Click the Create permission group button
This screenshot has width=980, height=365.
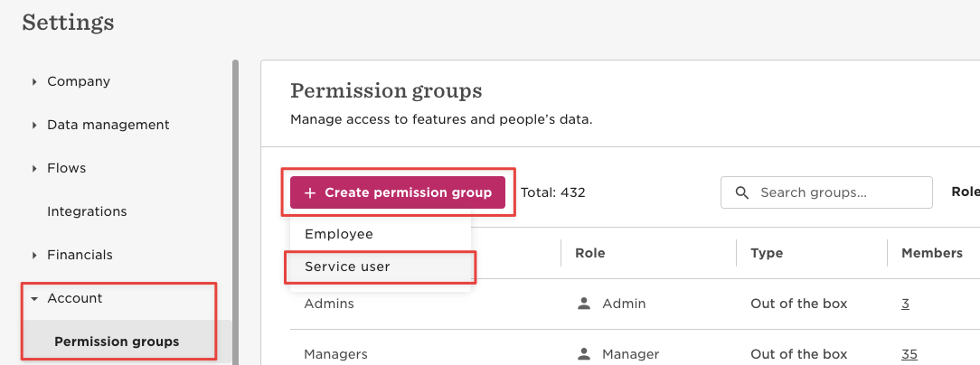coord(398,192)
